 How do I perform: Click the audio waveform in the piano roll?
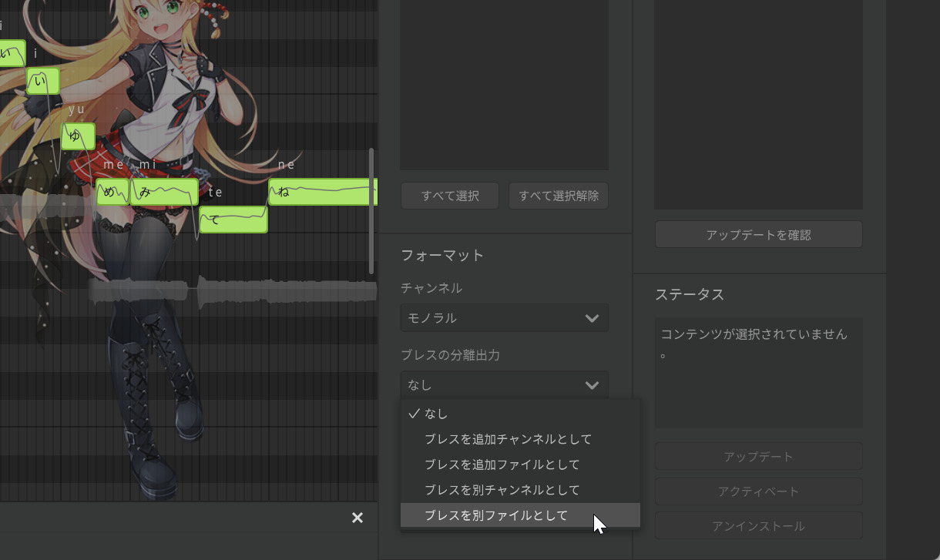233,292
